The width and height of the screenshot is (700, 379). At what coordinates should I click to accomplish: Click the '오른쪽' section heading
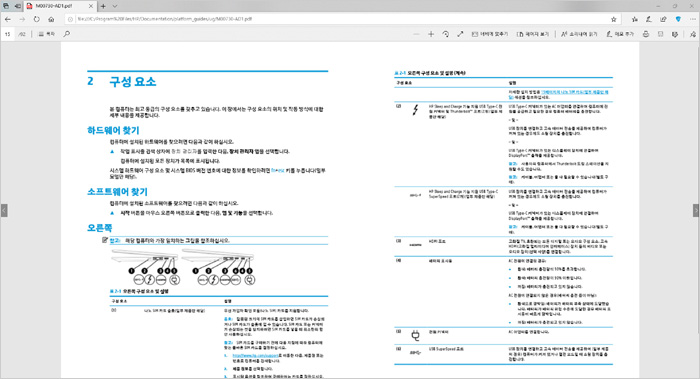pos(100,228)
